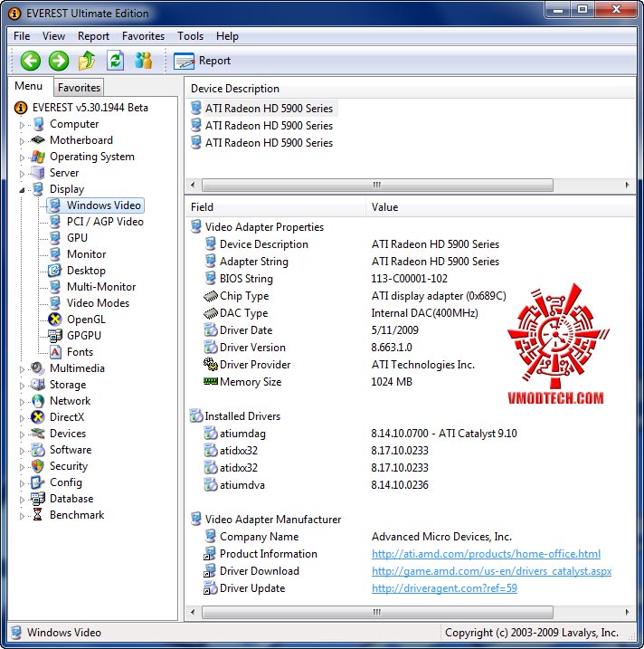The width and height of the screenshot is (644, 649).
Task: Expand the Server tree node
Action: click(x=22, y=174)
